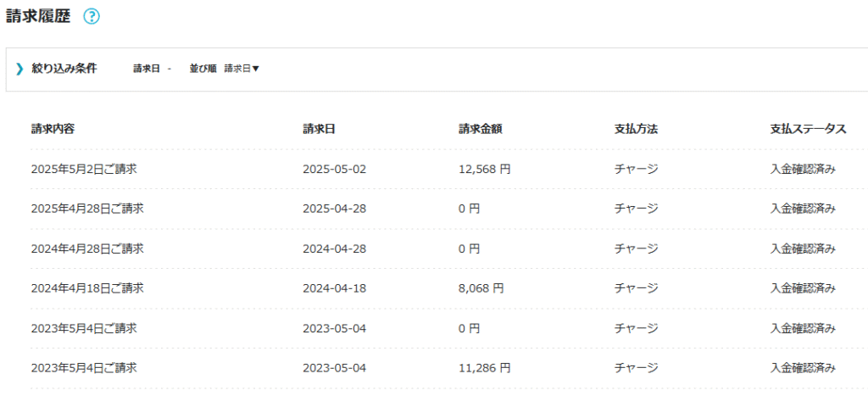Screen dimensions: 868x396
Task: Click the 支払方法 column header
Action: tap(636, 129)
